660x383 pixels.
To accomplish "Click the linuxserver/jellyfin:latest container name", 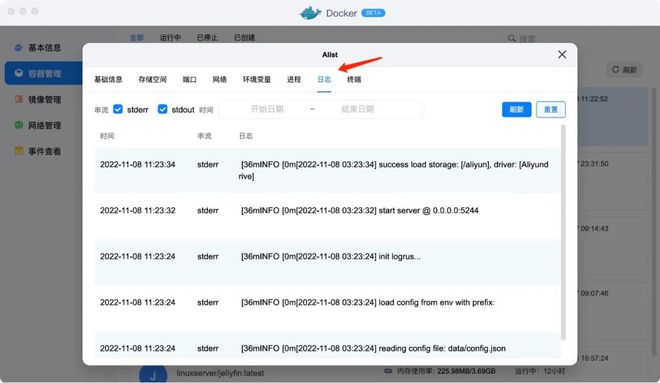I will tap(220, 373).
